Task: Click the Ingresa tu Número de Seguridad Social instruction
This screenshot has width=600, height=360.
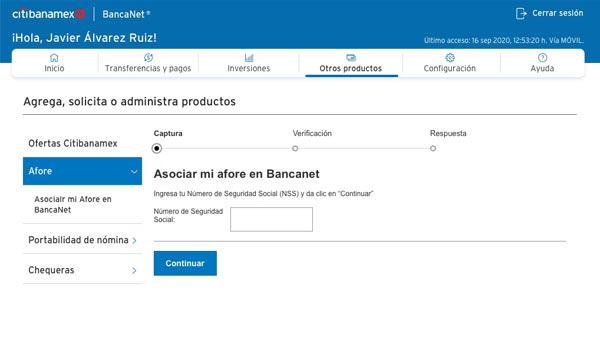Action: tap(263, 194)
